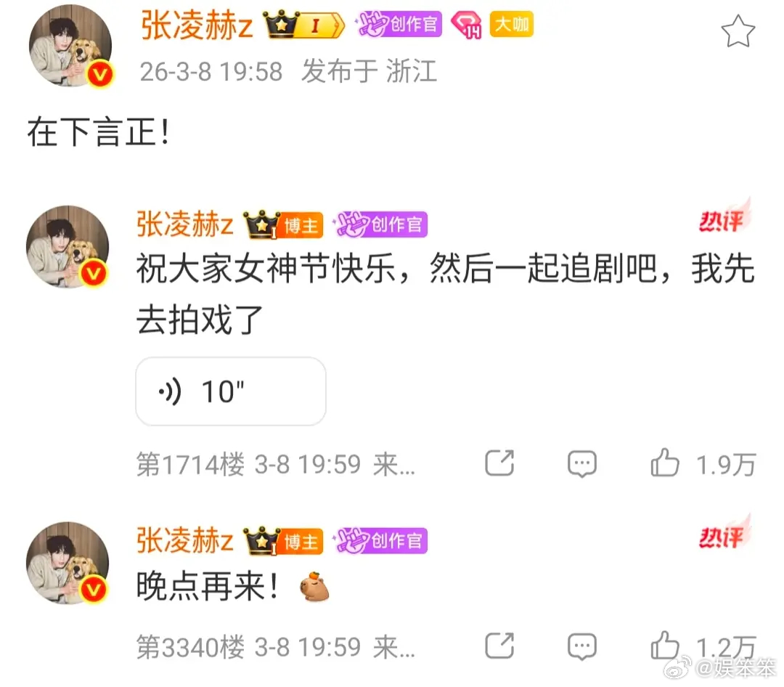
Task: Tap the purple 创作官 badge in post header
Action: (x=399, y=24)
